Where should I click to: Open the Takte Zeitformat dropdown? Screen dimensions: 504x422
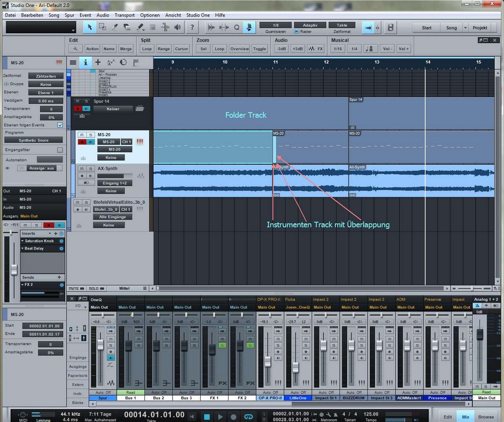click(x=342, y=25)
